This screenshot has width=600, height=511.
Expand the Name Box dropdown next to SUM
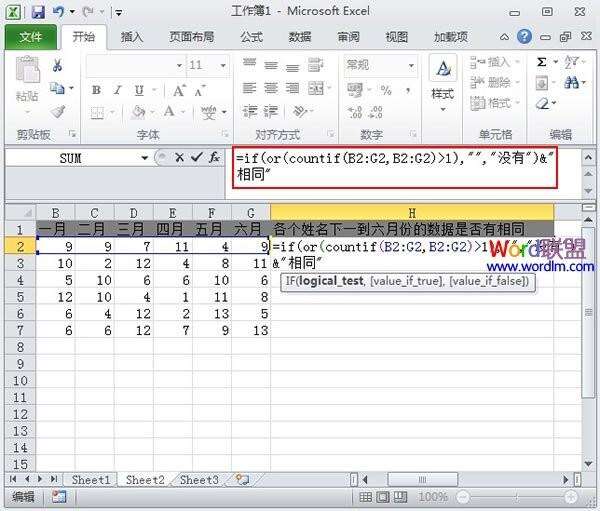coord(144,158)
